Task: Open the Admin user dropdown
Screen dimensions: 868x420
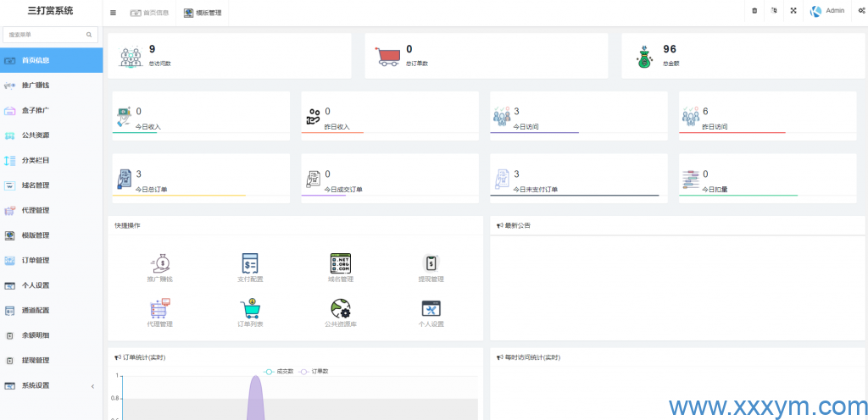Action: pos(827,11)
